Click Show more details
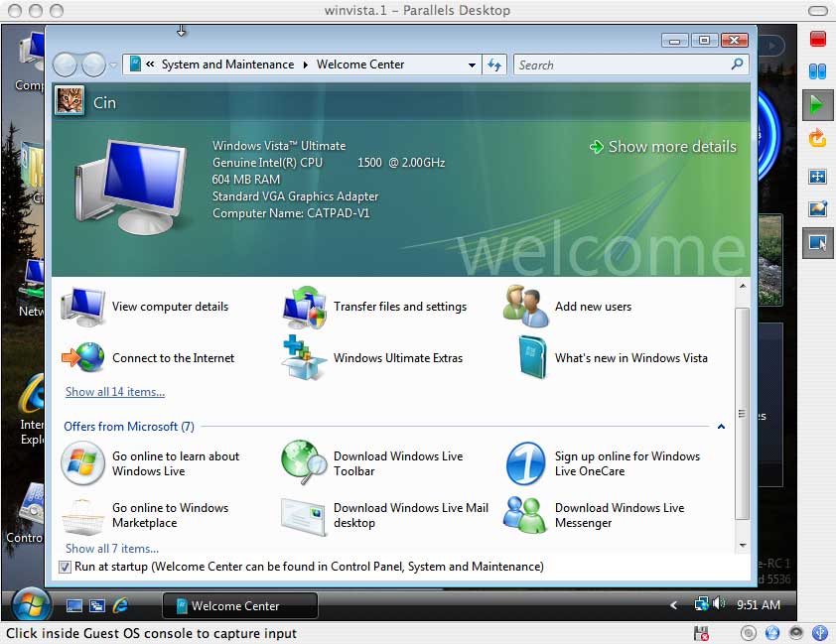Image resolution: width=836 pixels, height=644 pixels. [663, 147]
